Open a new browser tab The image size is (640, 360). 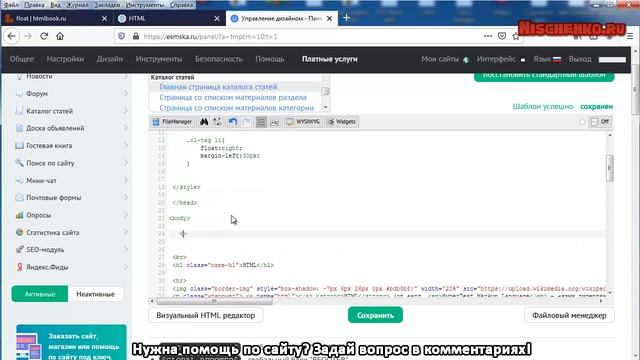347,18
